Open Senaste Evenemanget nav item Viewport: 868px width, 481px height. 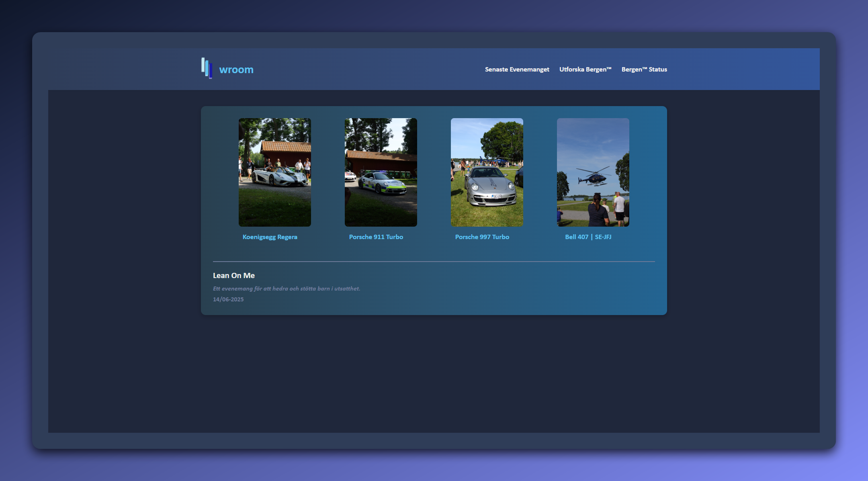pos(517,70)
